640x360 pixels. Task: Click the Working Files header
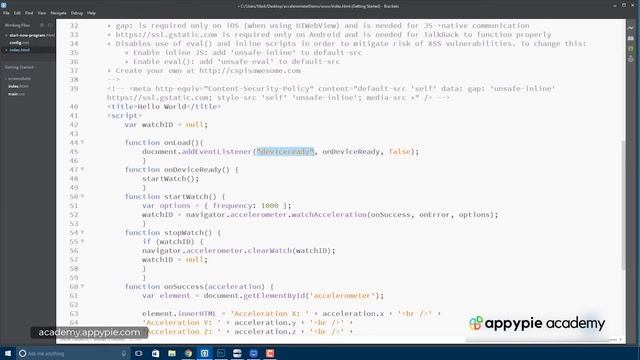[18, 25]
